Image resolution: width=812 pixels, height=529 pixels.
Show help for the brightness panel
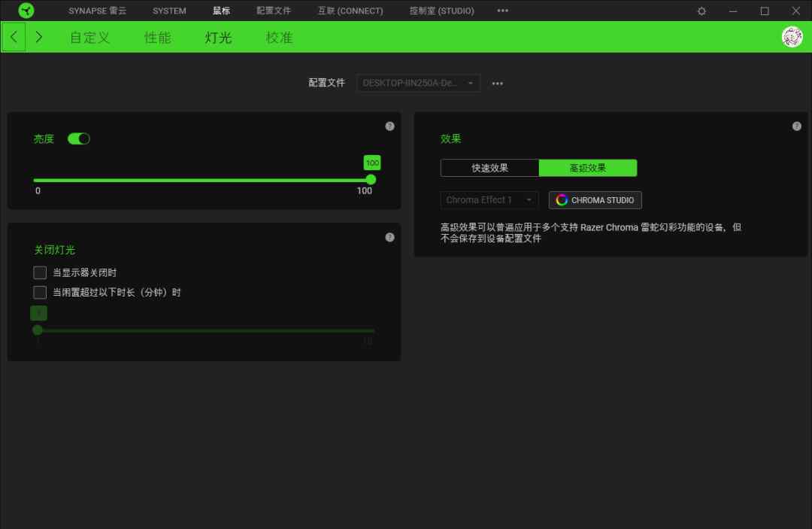pyautogui.click(x=389, y=126)
